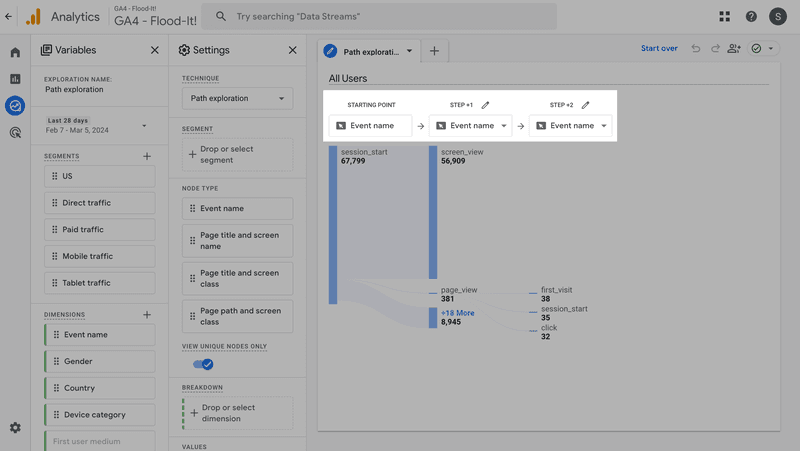Open Admin gear icon in the sidebar
This screenshot has height=451, width=800.
(15, 428)
